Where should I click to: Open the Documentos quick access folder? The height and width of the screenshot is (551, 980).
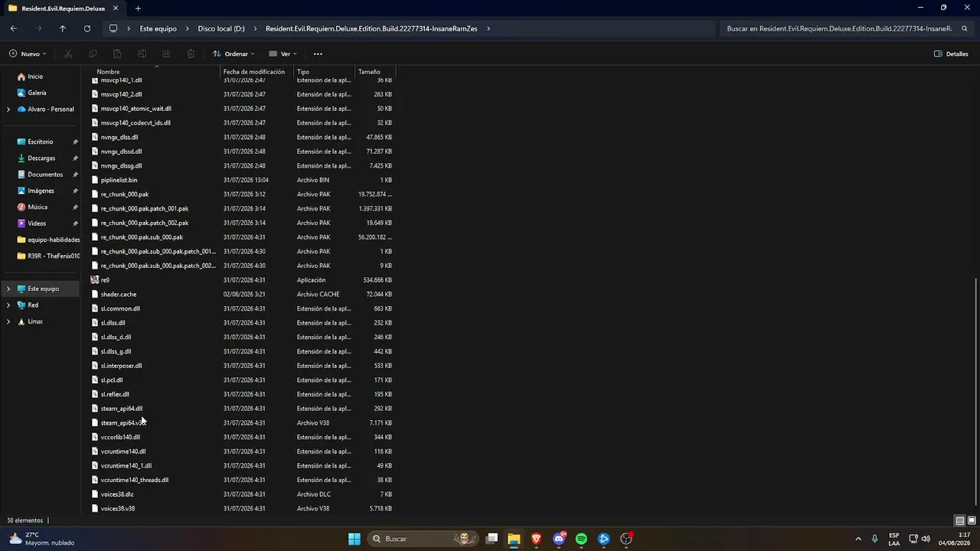tap(45, 174)
